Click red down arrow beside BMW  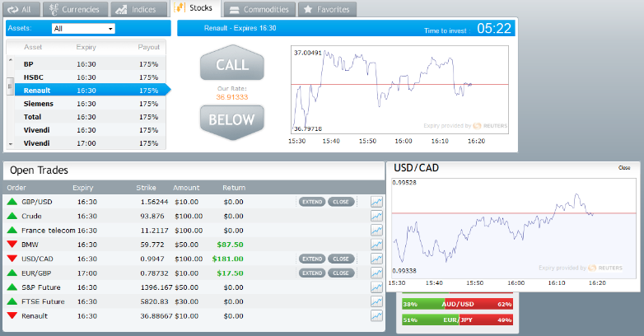(x=12, y=245)
